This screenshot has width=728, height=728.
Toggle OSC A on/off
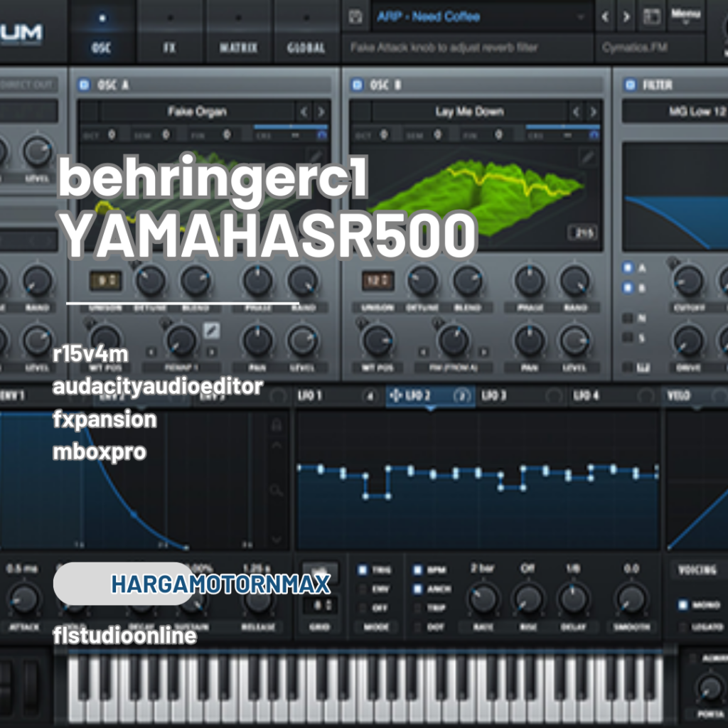click(x=84, y=85)
